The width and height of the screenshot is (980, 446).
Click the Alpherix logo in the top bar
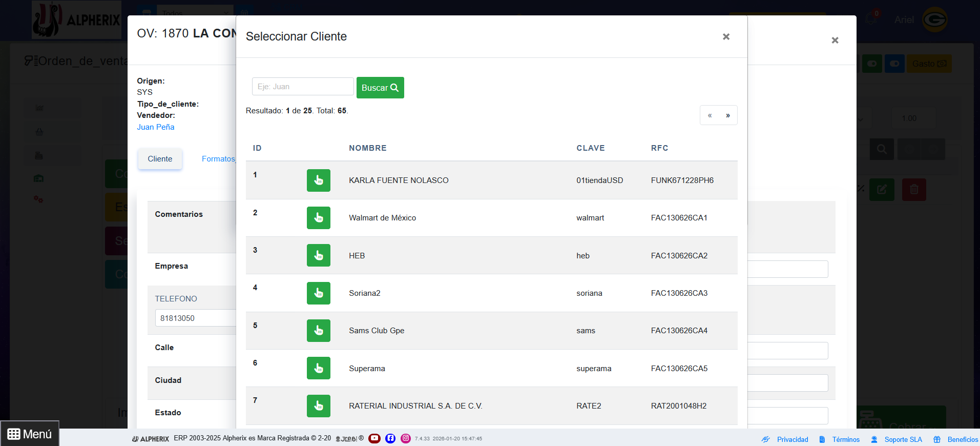(x=77, y=20)
